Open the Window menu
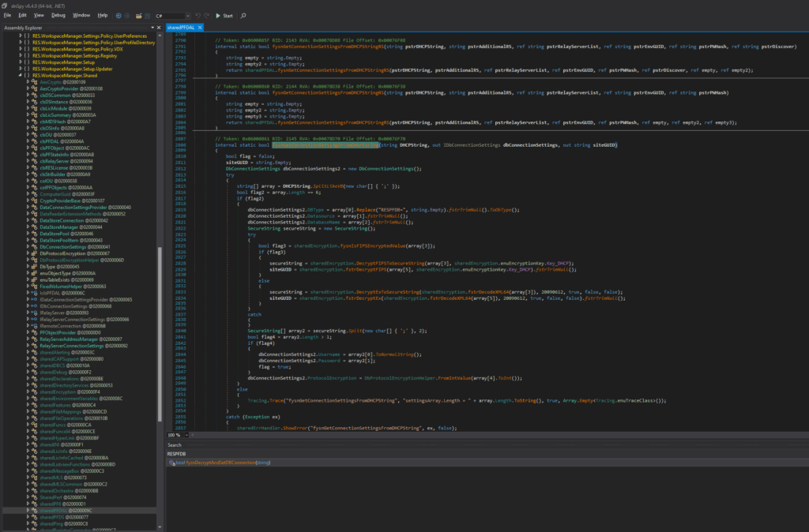 coord(81,15)
